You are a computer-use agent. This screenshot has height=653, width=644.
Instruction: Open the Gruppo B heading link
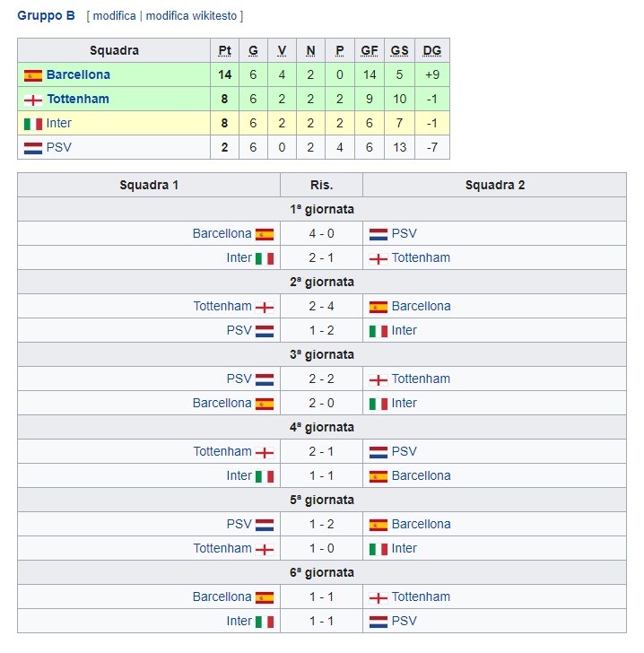pos(46,15)
